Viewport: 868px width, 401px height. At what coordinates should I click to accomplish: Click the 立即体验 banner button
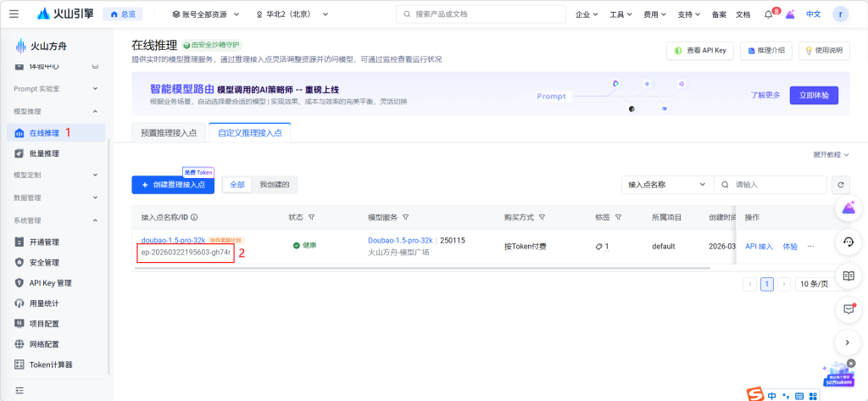(x=813, y=95)
